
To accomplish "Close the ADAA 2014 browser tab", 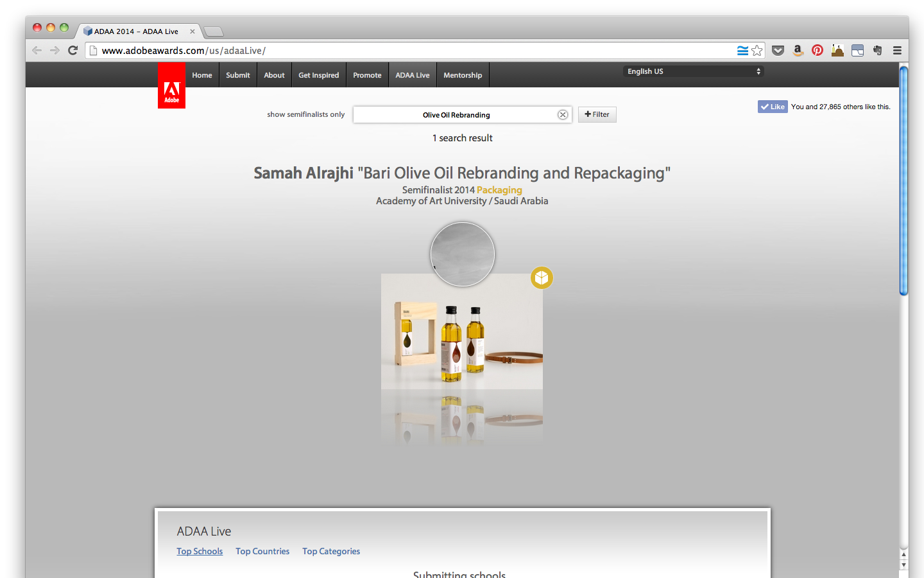I will [192, 31].
